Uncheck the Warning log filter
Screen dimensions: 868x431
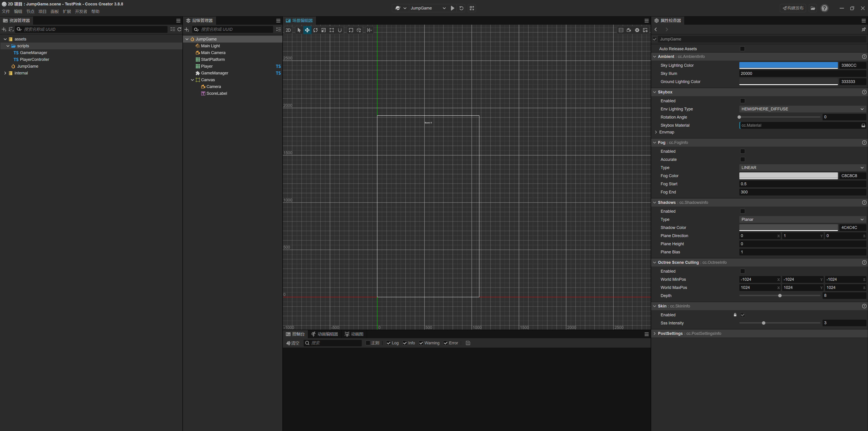pyautogui.click(x=421, y=343)
